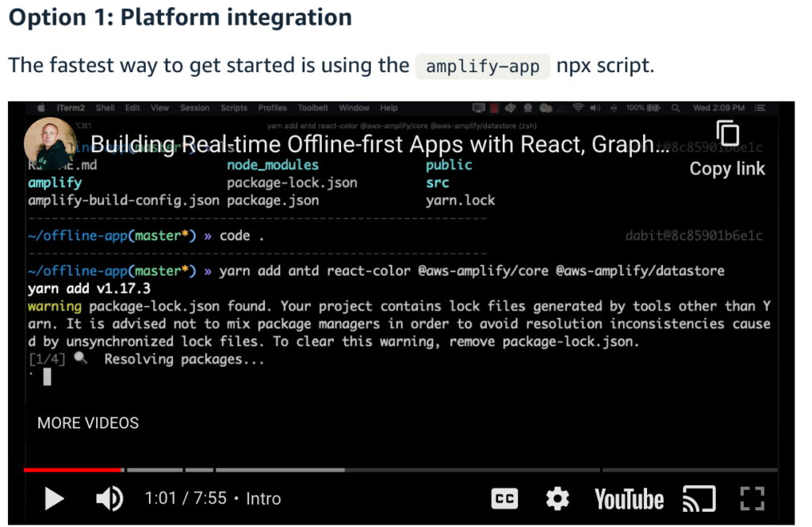Mute the video volume
This screenshot has height=527, width=812.
(109, 498)
